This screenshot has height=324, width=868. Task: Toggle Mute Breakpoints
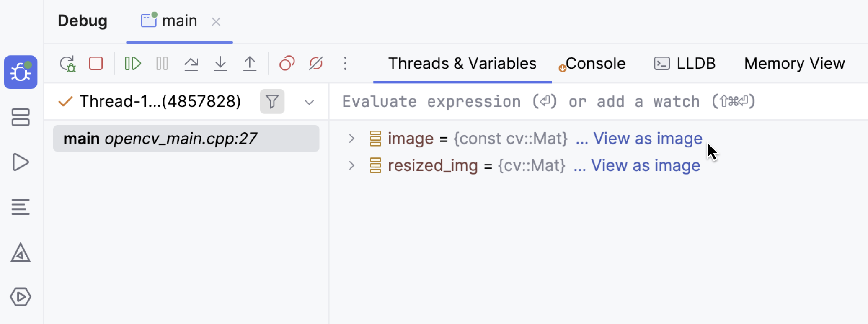pyautogui.click(x=316, y=64)
